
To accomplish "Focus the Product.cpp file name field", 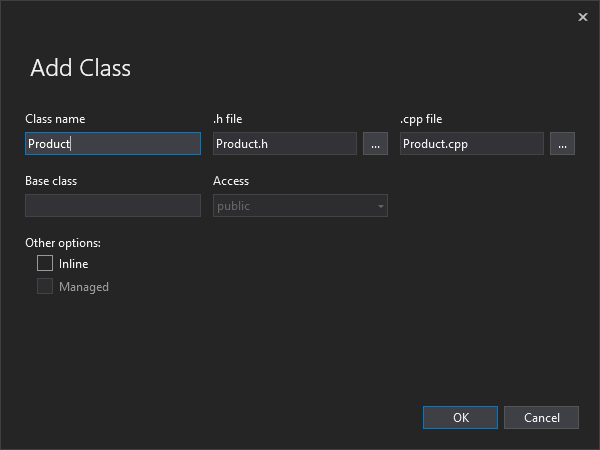I will 472,143.
